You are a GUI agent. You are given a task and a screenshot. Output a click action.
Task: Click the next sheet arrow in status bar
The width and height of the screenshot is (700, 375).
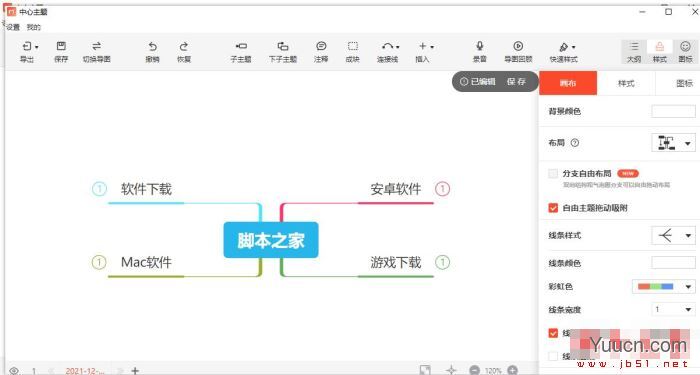click(120, 371)
